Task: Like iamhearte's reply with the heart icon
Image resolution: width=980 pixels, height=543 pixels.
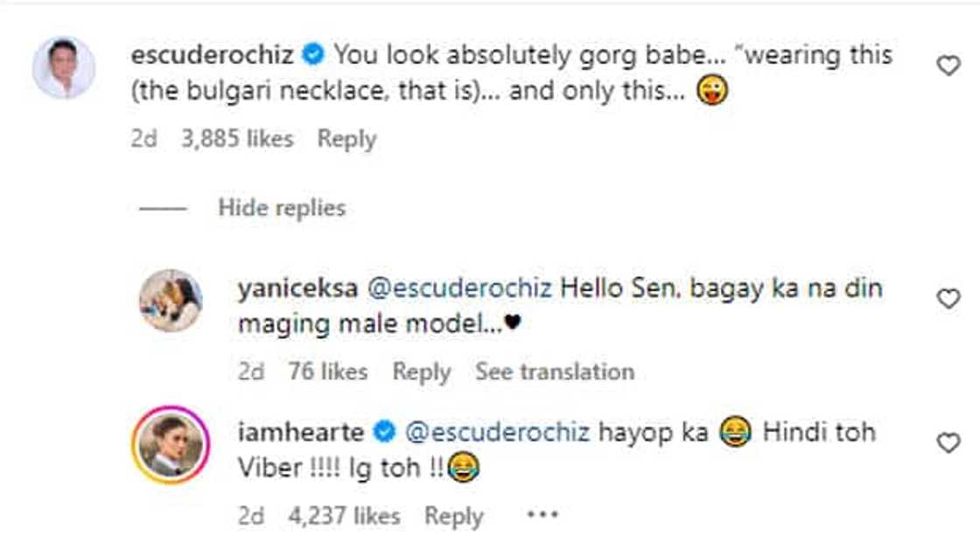Action: pos(948,443)
